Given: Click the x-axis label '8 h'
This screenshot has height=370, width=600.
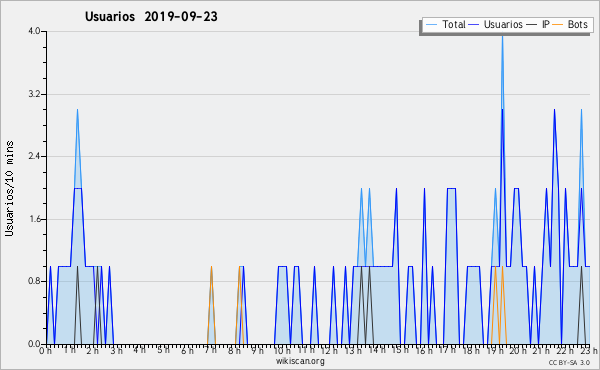Looking at the screenshot, I should 235,351.
